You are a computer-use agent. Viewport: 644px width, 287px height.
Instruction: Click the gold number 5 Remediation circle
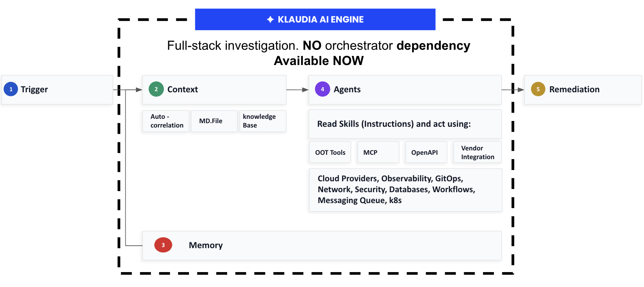538,89
